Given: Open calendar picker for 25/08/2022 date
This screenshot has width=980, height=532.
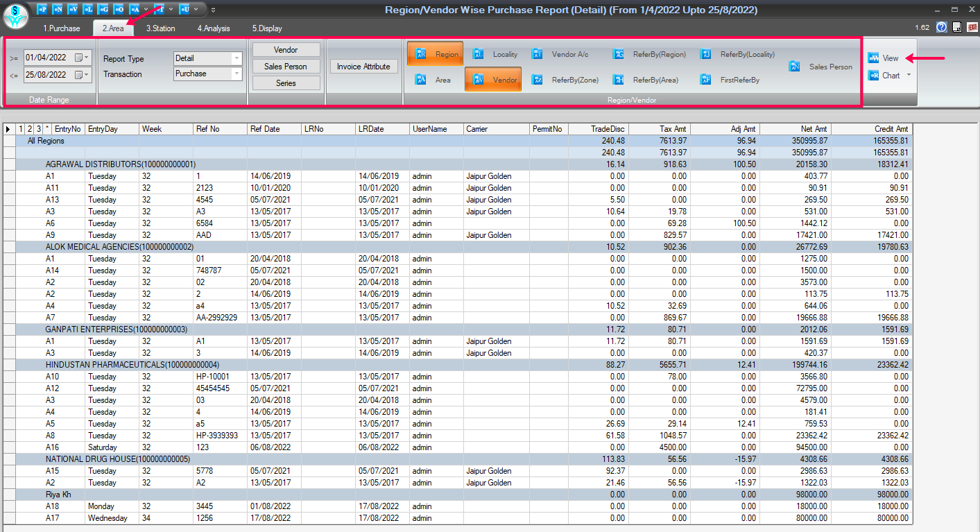Looking at the screenshot, I should pos(79,75).
